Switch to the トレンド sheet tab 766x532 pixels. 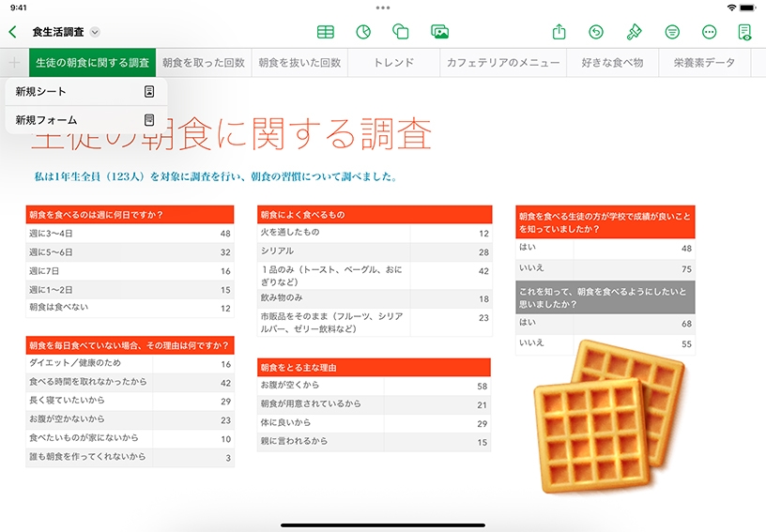393,63
